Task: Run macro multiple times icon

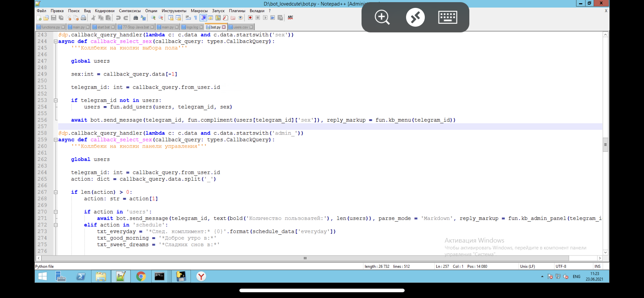Action: pyautogui.click(x=273, y=18)
